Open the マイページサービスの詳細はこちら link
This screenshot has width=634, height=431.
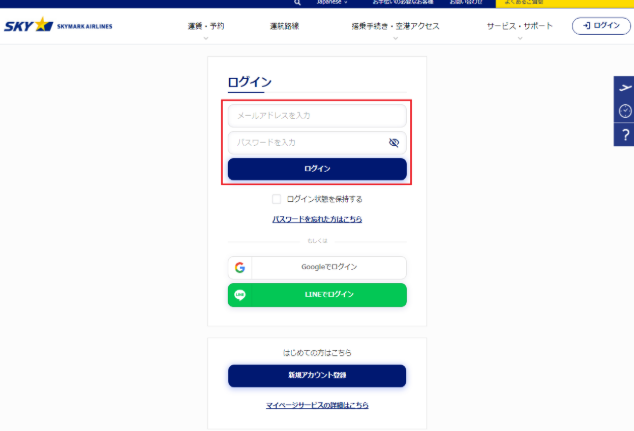pyautogui.click(x=317, y=405)
